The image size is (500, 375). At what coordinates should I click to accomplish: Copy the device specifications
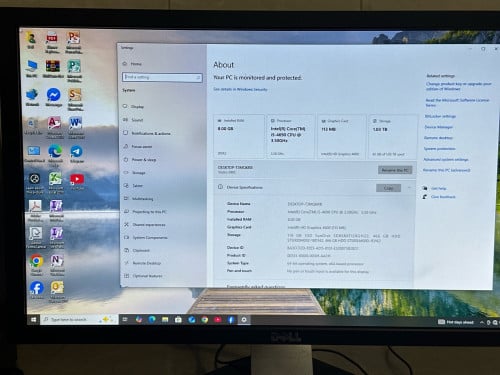(x=388, y=188)
